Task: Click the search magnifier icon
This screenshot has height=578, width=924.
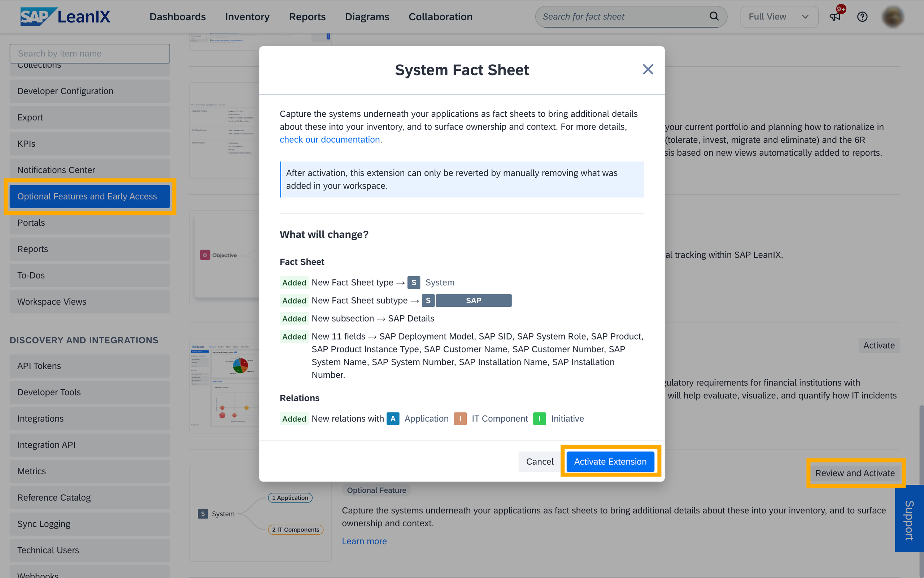Action: (x=714, y=17)
